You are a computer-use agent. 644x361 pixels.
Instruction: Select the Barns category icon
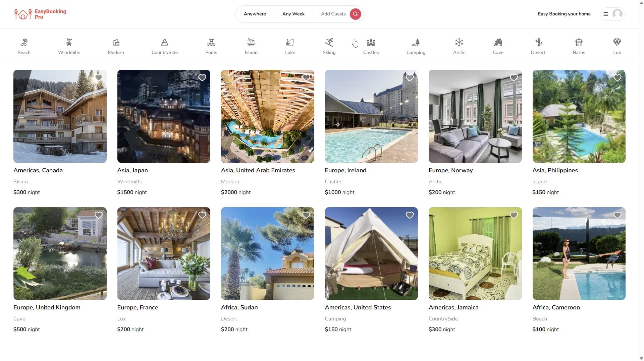pos(579,42)
